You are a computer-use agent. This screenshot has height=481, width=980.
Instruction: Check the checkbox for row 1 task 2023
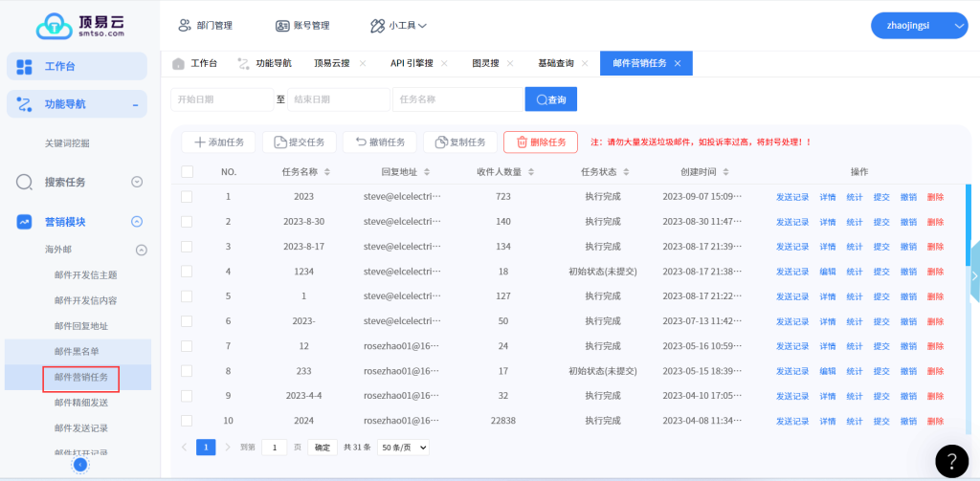[x=187, y=197]
